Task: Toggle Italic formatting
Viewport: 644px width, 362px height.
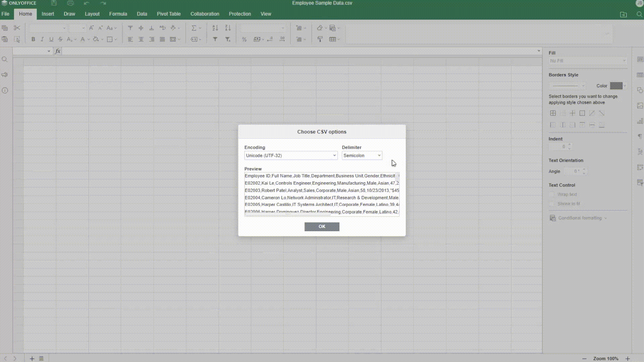Action: click(x=42, y=39)
